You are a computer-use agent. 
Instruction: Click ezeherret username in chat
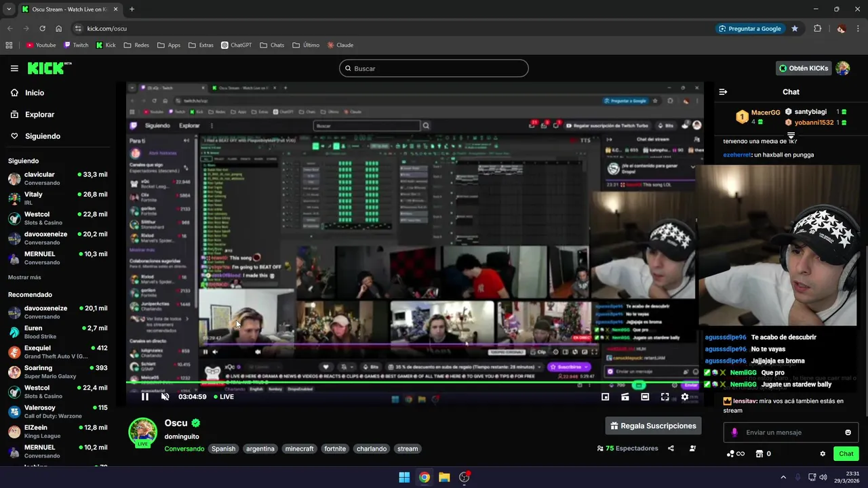(x=737, y=155)
